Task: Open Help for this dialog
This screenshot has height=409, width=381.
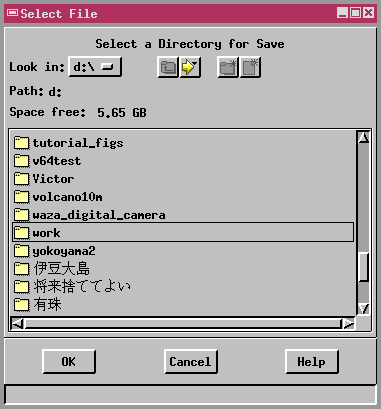Action: click(312, 362)
